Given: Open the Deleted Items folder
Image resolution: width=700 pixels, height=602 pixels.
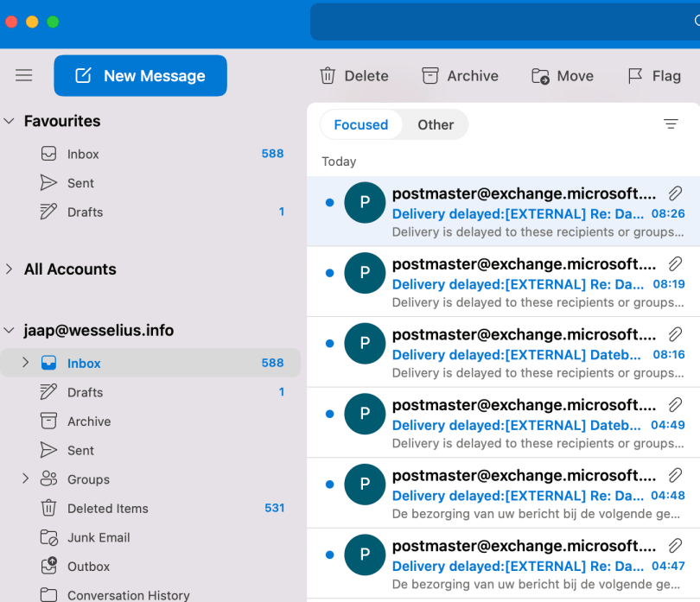Looking at the screenshot, I should [x=107, y=509].
